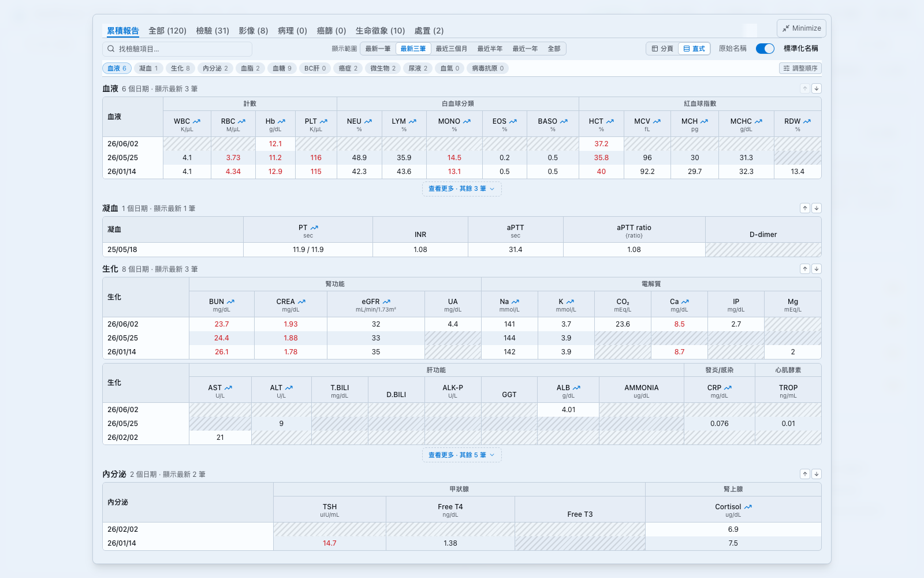Select the 最近半年 range option
This screenshot has height=578, width=924.
(490, 49)
